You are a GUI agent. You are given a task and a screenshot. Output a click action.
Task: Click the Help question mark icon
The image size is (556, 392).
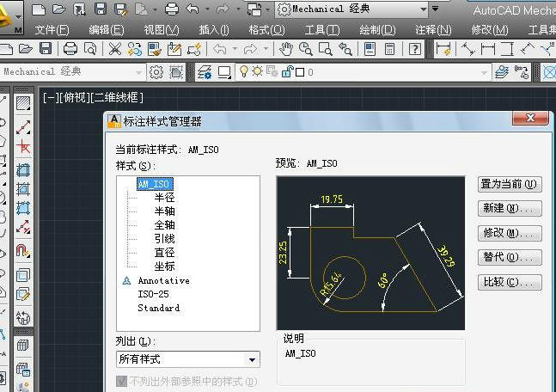[414, 49]
